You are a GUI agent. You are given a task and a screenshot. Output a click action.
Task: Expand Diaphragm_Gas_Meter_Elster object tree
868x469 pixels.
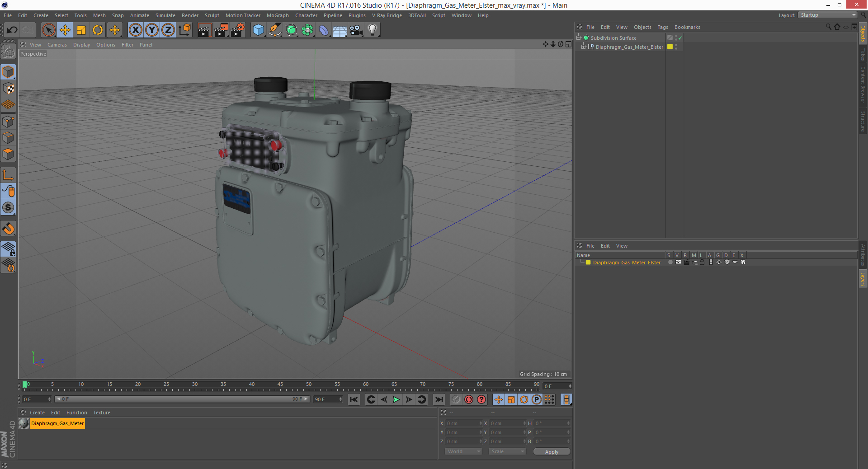pos(583,47)
